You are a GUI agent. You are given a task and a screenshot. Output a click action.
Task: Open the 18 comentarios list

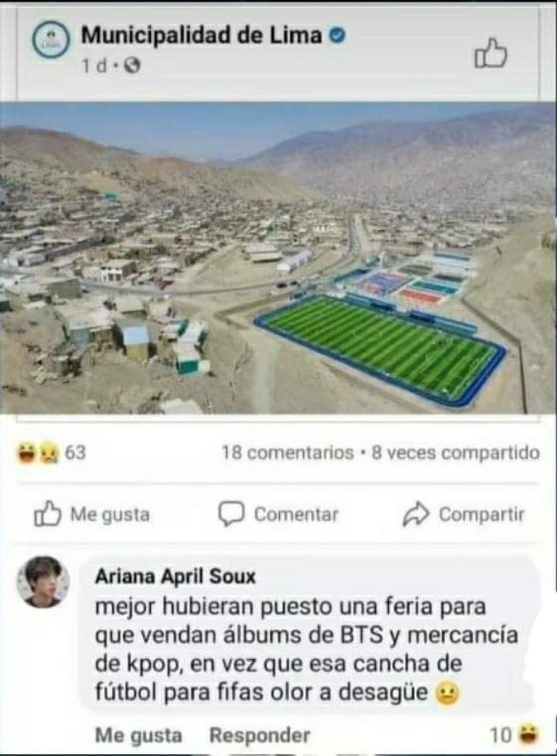[288, 453]
